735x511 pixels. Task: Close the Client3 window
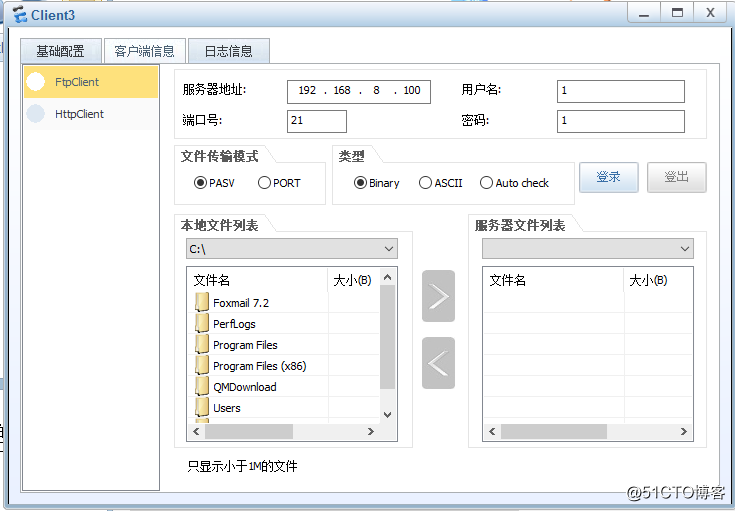711,12
